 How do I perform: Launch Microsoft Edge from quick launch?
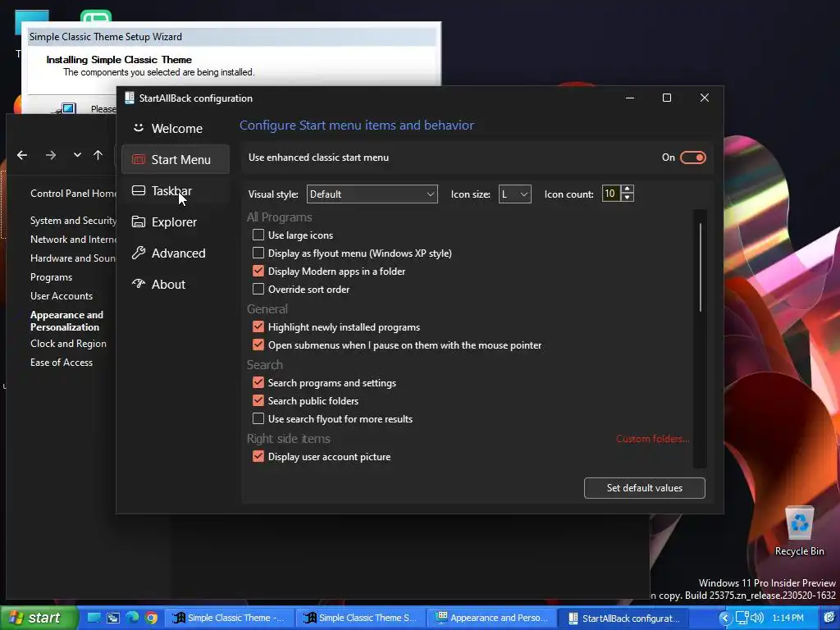point(132,618)
